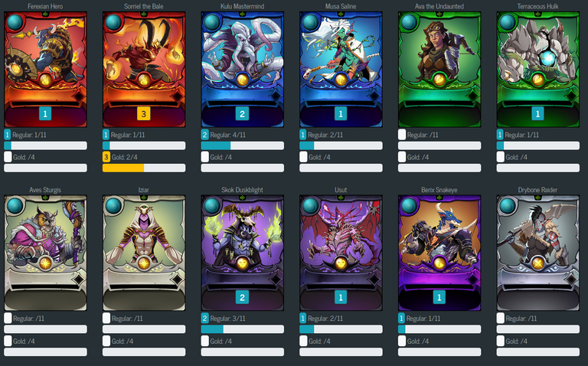Select the Sorriel the Bale card artwork
This screenshot has width=588, height=366.
pos(144,70)
